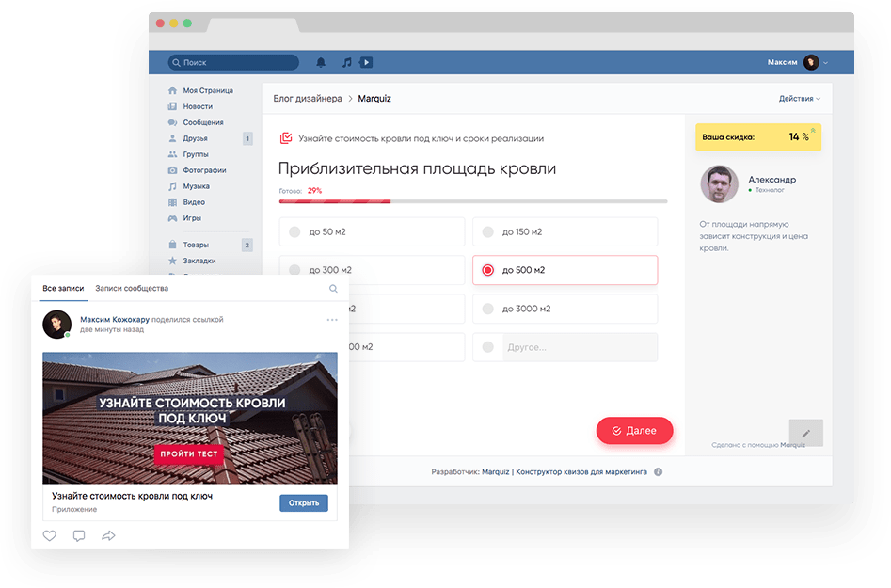Image resolution: width=891 pixels, height=588 pixels.
Task: Open the music note icon in header
Action: point(346,63)
